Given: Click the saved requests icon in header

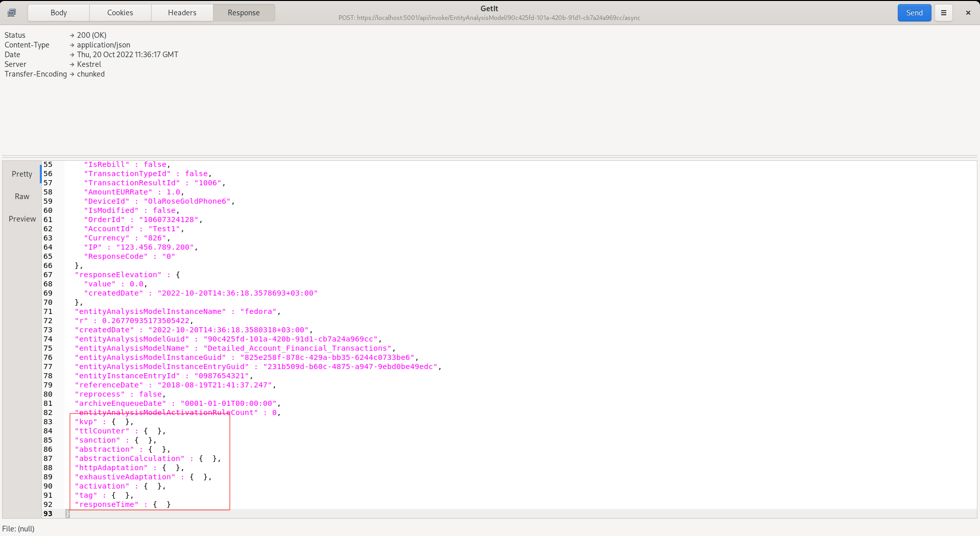Looking at the screenshot, I should [x=12, y=13].
